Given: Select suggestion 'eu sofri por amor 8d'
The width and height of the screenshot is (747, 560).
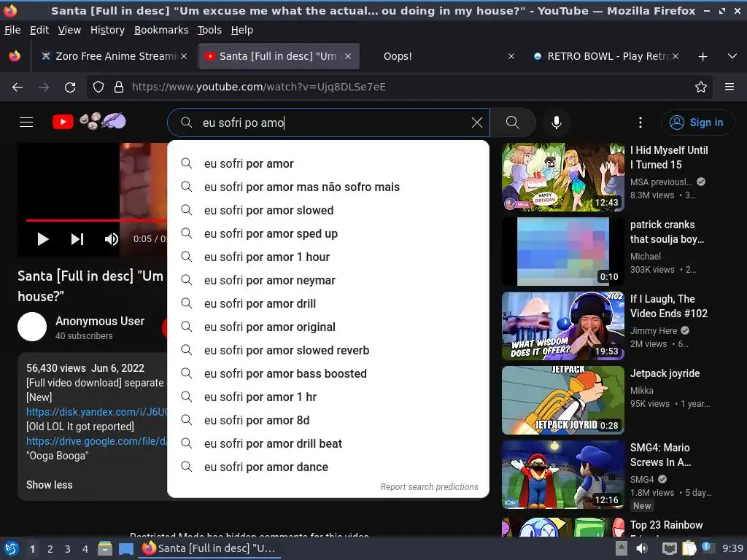Looking at the screenshot, I should [x=328, y=421].
